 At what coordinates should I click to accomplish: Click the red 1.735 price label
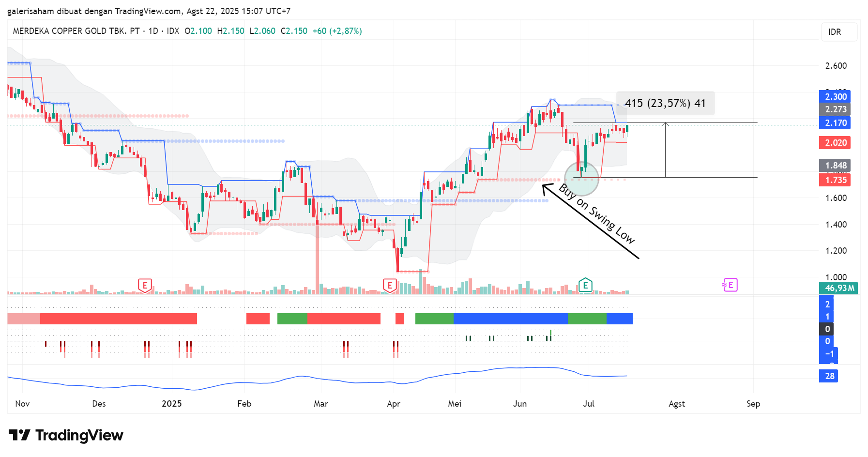pyautogui.click(x=836, y=180)
